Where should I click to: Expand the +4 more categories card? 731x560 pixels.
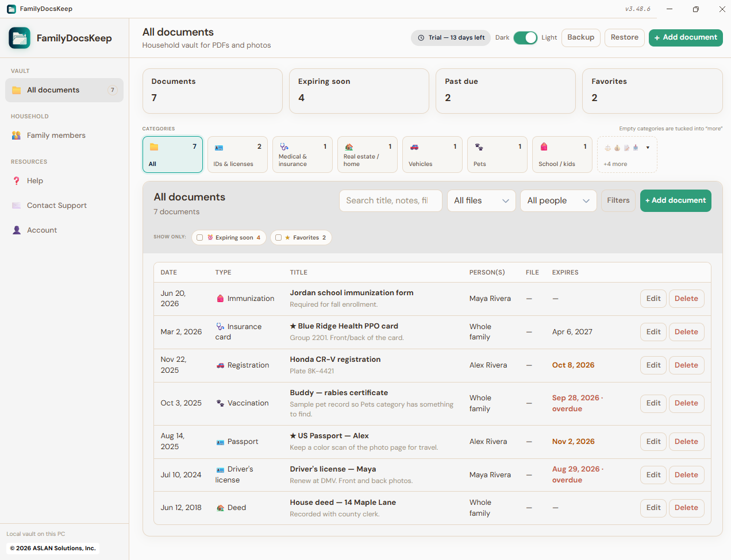(x=627, y=155)
